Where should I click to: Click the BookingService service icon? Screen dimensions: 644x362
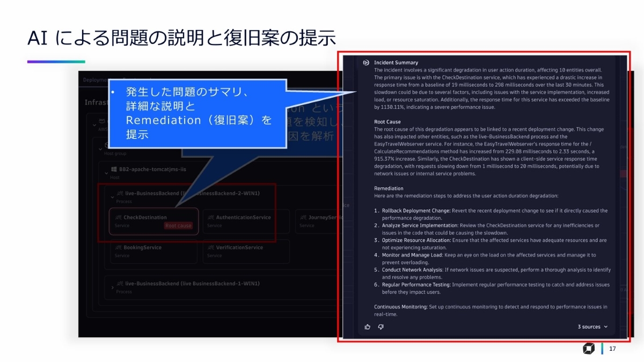click(x=119, y=247)
